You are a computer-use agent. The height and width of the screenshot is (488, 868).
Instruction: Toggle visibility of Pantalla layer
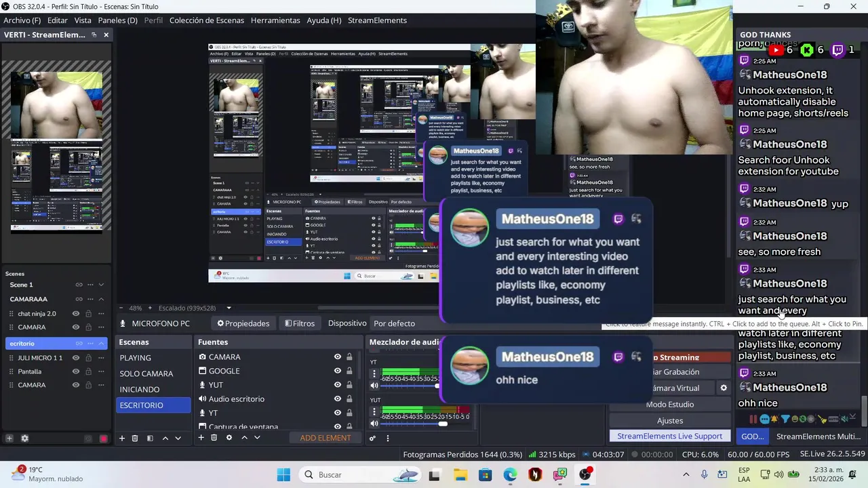click(76, 371)
